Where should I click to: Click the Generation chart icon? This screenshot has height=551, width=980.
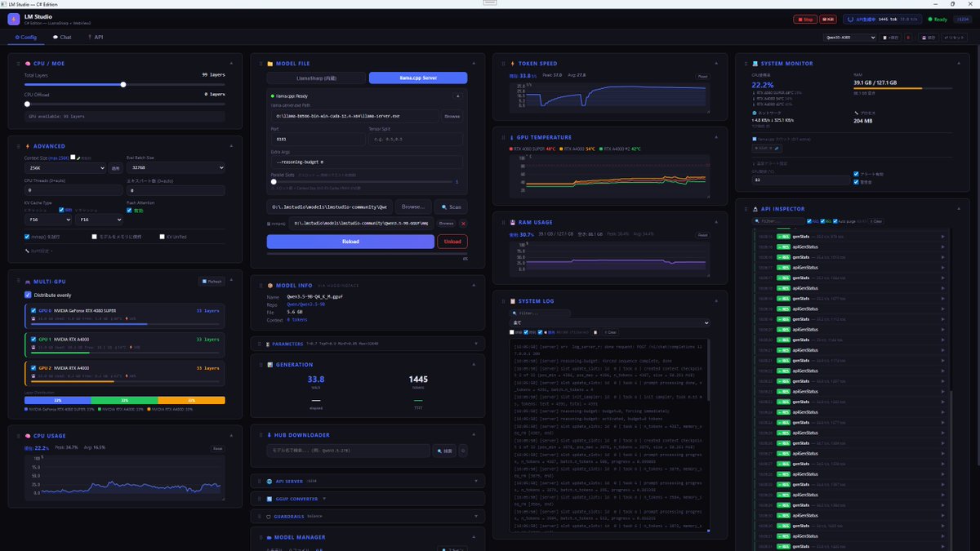270,365
